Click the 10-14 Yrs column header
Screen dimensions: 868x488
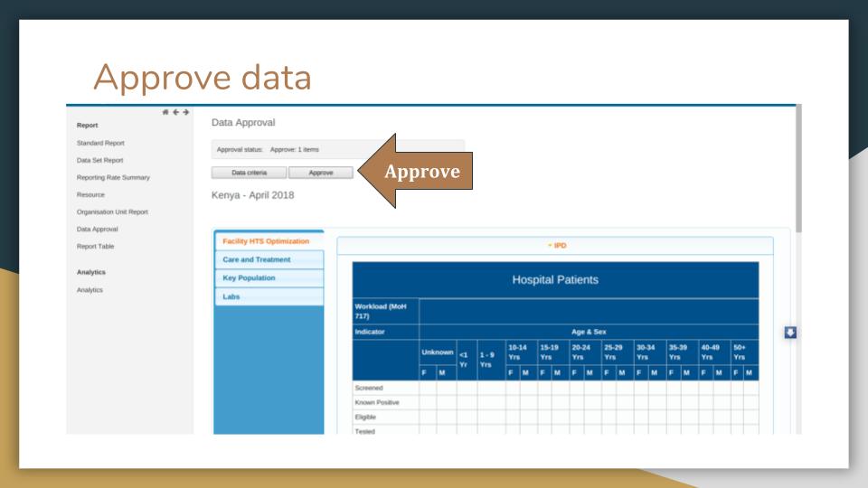point(522,352)
